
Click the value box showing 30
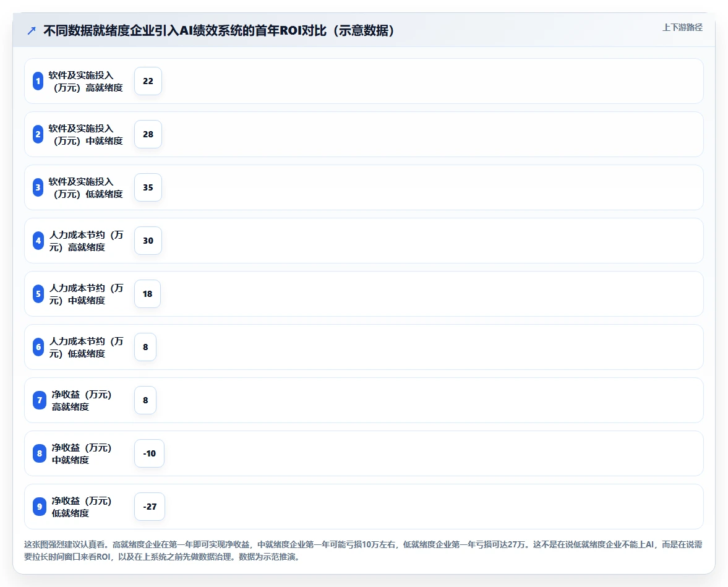[x=148, y=241]
